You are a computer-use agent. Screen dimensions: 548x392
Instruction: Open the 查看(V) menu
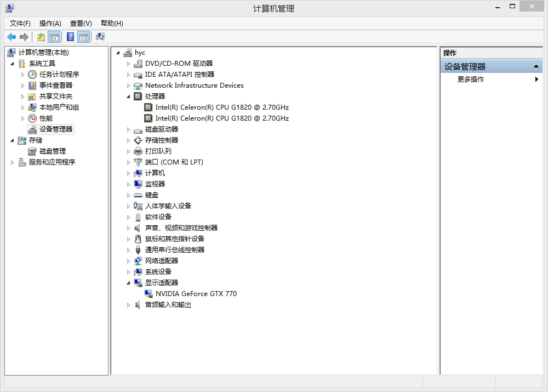(81, 24)
